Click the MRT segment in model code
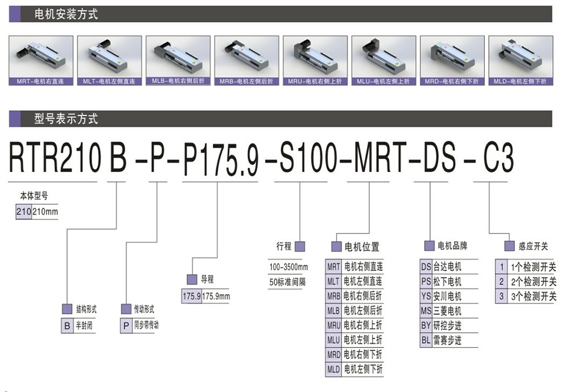569x392 pixels. pos(380,157)
